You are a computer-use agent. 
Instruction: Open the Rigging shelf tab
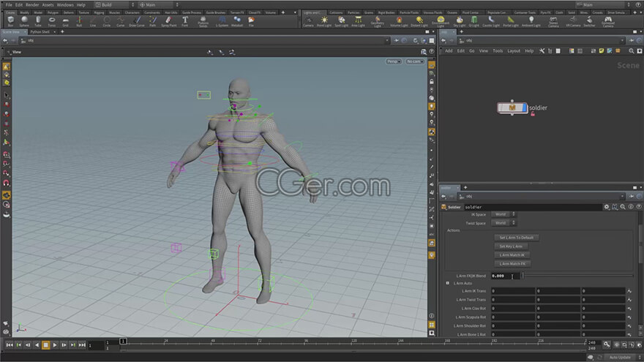click(x=99, y=12)
